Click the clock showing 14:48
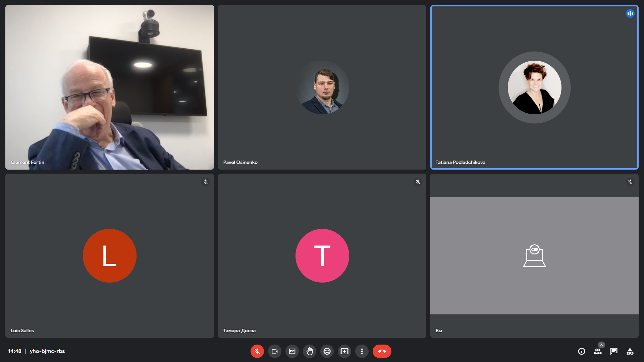The height and width of the screenshot is (362, 644). click(15, 351)
